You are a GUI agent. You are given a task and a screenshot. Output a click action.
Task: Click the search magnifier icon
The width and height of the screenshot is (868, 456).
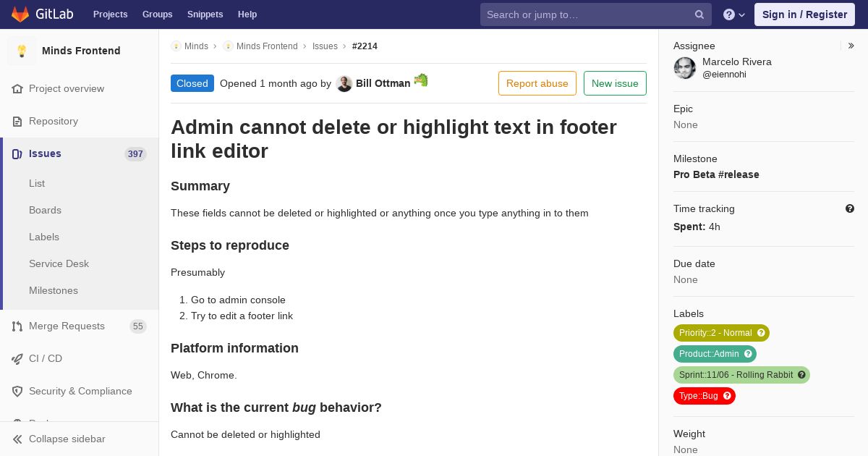point(699,14)
